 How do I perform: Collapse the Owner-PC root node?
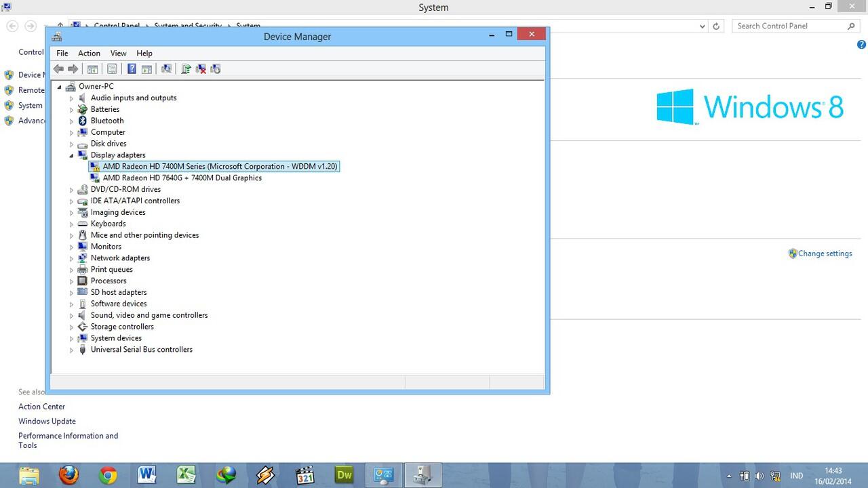click(60, 87)
